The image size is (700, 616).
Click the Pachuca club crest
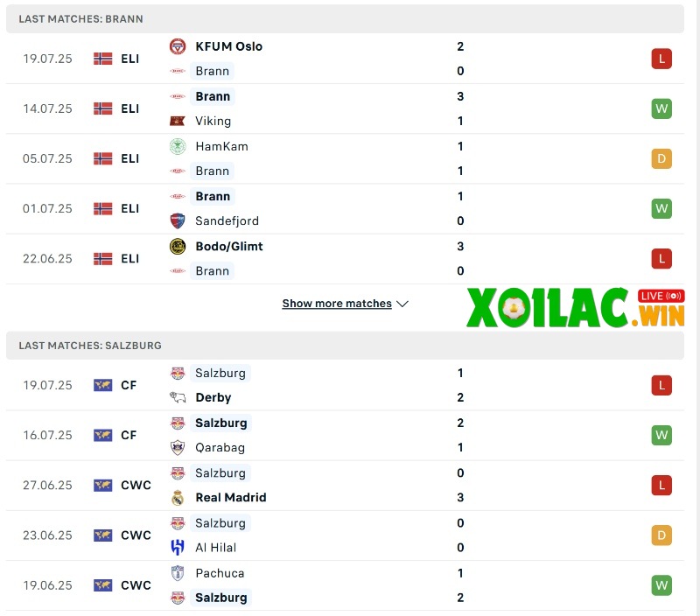pyautogui.click(x=178, y=573)
